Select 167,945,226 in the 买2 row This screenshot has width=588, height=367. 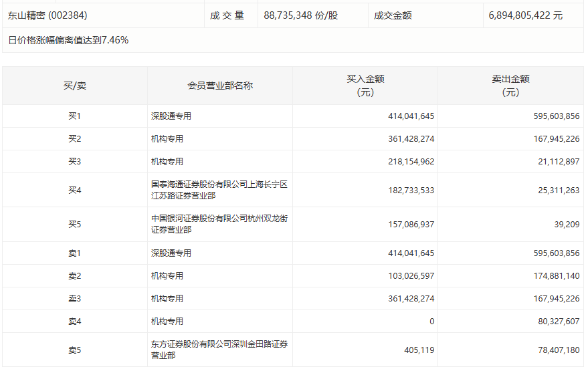tap(557, 138)
